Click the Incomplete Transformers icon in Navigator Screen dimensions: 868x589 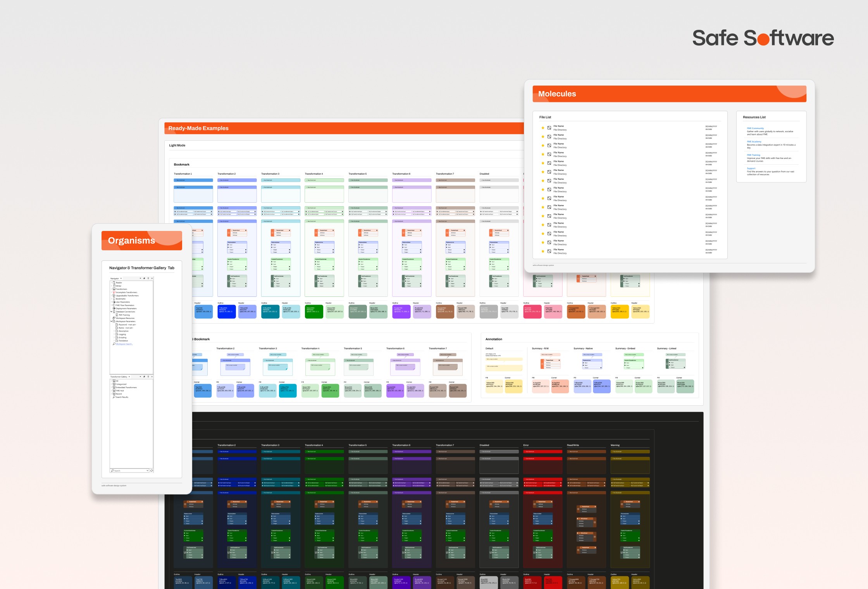(114, 292)
